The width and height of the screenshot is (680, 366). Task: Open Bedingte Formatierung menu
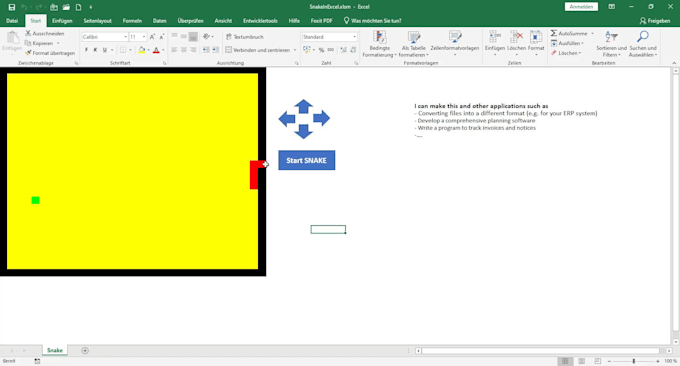click(x=379, y=44)
